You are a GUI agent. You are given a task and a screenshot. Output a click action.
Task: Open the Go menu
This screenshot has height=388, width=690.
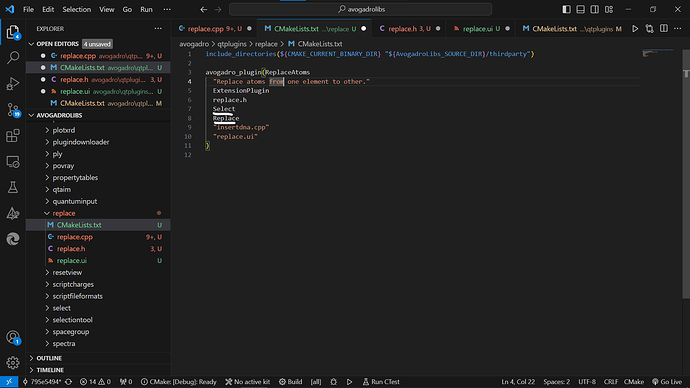tap(127, 9)
